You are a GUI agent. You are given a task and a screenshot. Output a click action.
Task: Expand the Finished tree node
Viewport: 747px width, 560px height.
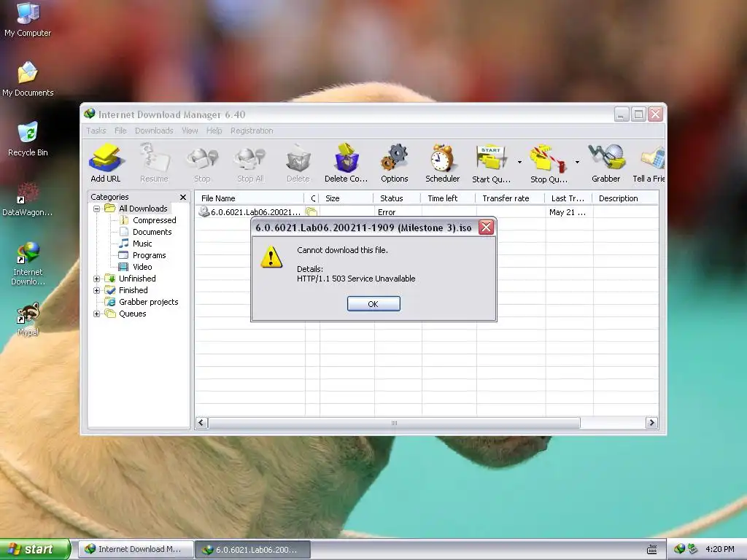point(97,290)
